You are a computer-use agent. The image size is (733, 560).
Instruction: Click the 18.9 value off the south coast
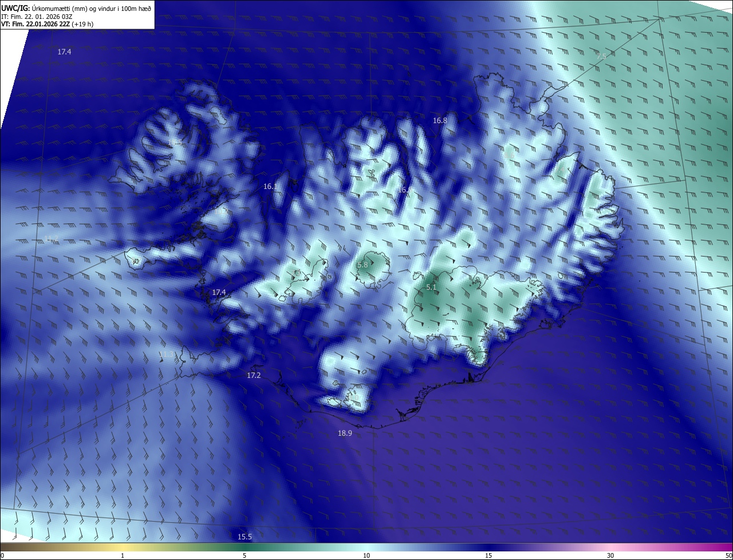(x=345, y=433)
